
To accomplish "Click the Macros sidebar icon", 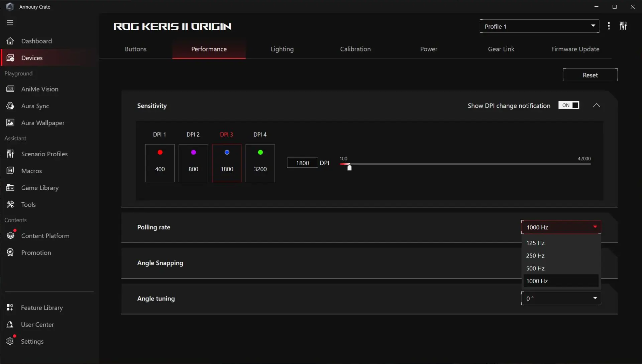I will click(x=10, y=171).
